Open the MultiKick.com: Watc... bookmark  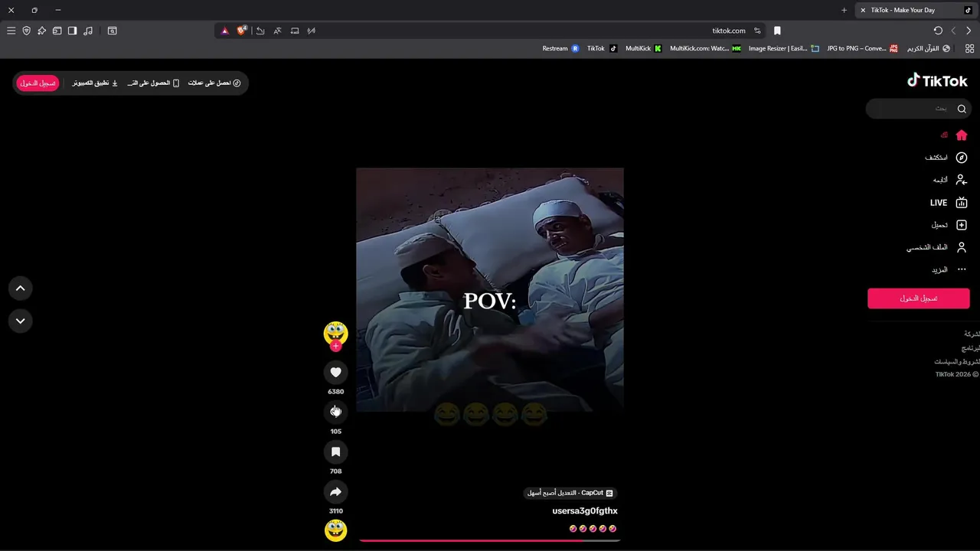click(x=705, y=48)
